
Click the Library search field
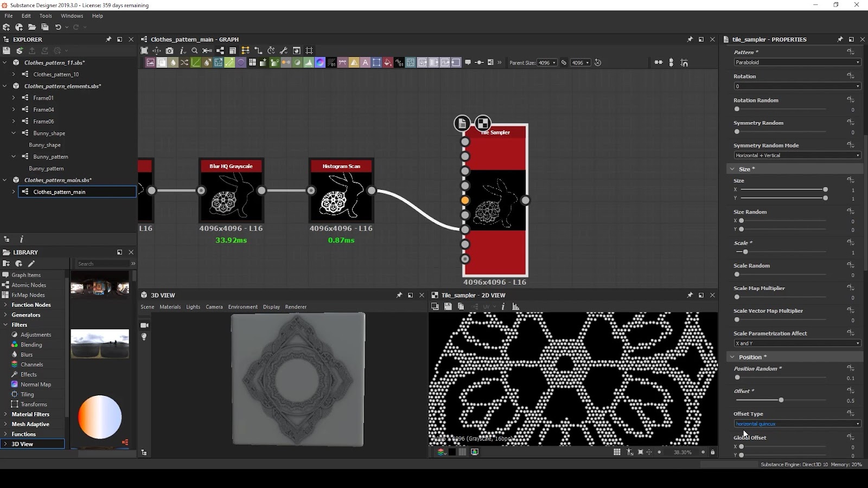coord(102,264)
